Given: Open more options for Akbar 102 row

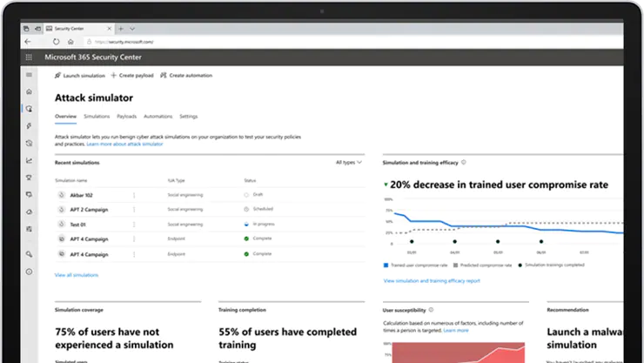Looking at the screenshot, I should [134, 195].
